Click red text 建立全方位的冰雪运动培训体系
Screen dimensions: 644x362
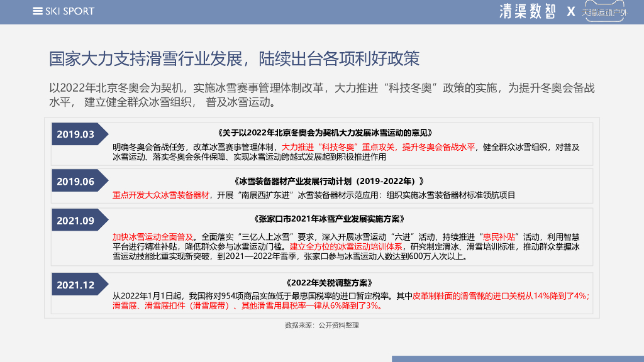click(x=346, y=246)
